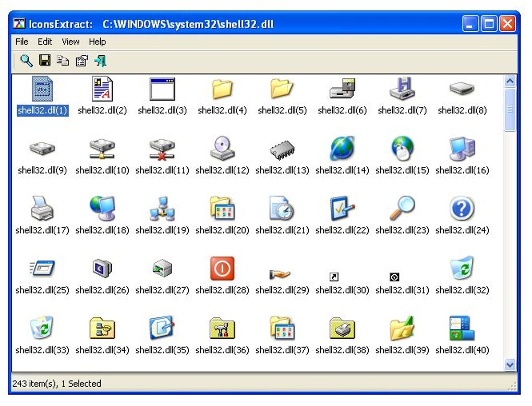This screenshot has width=532, height=406.
Task: Select the Internet globe icon shell32.dll(14)
Action: coord(342,148)
